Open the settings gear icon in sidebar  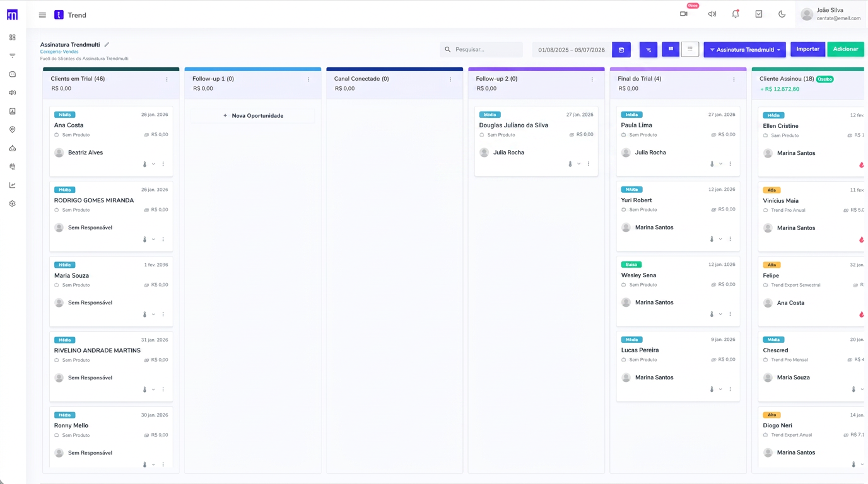click(12, 204)
